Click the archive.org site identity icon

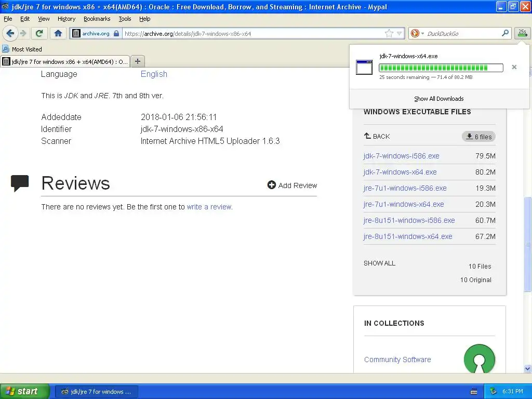(x=76, y=33)
